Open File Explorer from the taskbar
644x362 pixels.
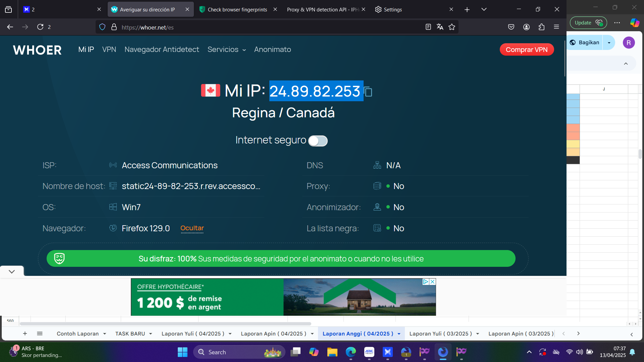pos(332,352)
